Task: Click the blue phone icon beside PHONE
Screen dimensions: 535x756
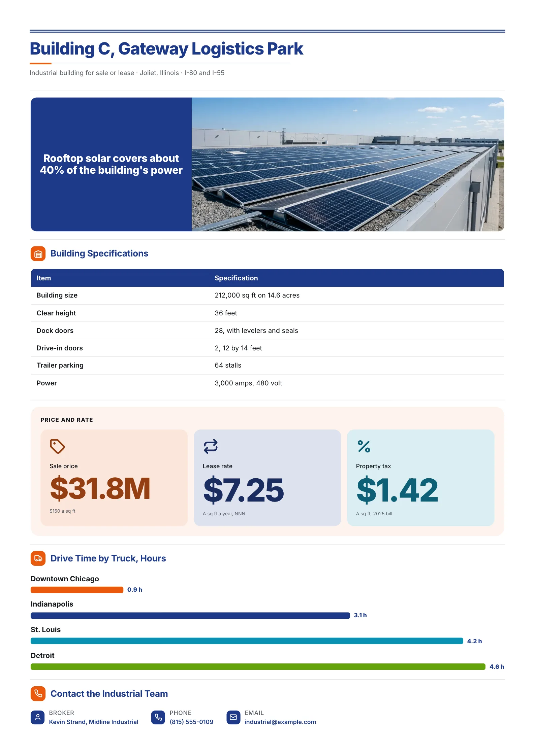Action: click(158, 717)
